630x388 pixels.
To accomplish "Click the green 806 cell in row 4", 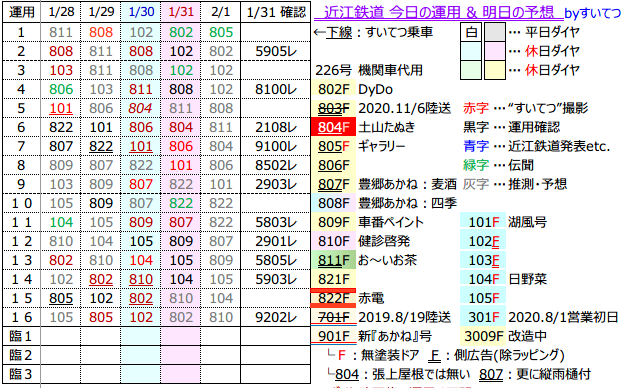I will 61,89.
